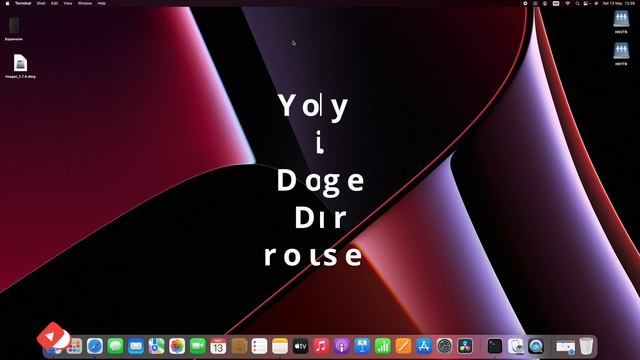Image resolution: width=640 pixels, height=360 pixels.
Task: Open Calendar showing 13 in the dock
Action: pyautogui.click(x=218, y=347)
